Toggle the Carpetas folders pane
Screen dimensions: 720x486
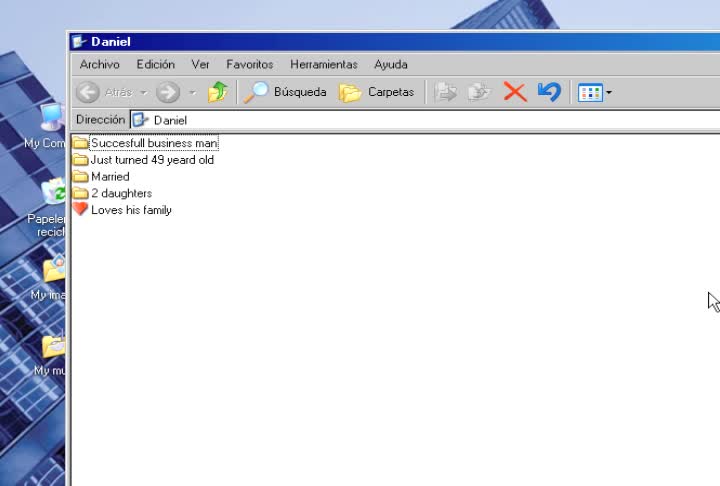click(377, 92)
